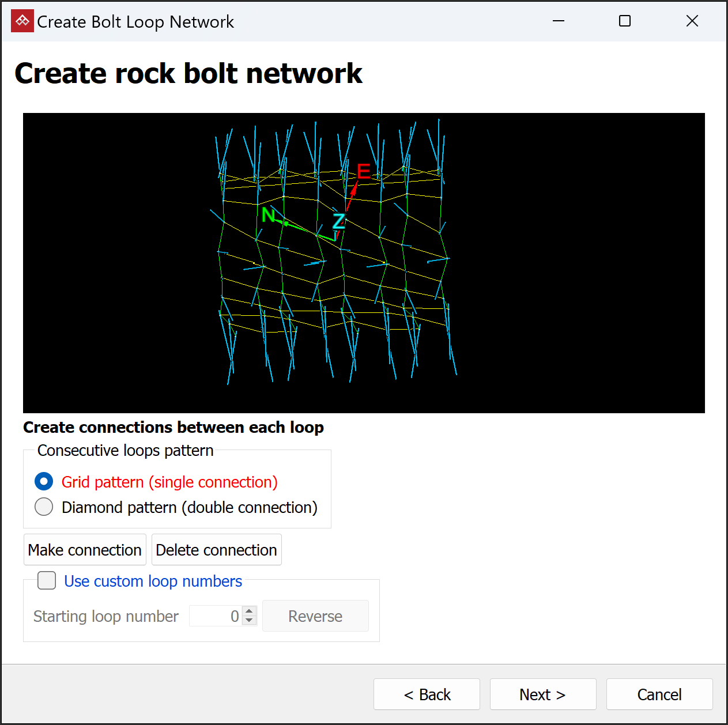Close the Create Bolt Loop Network dialog
Viewport: 728px width, 725px height.
692,21
